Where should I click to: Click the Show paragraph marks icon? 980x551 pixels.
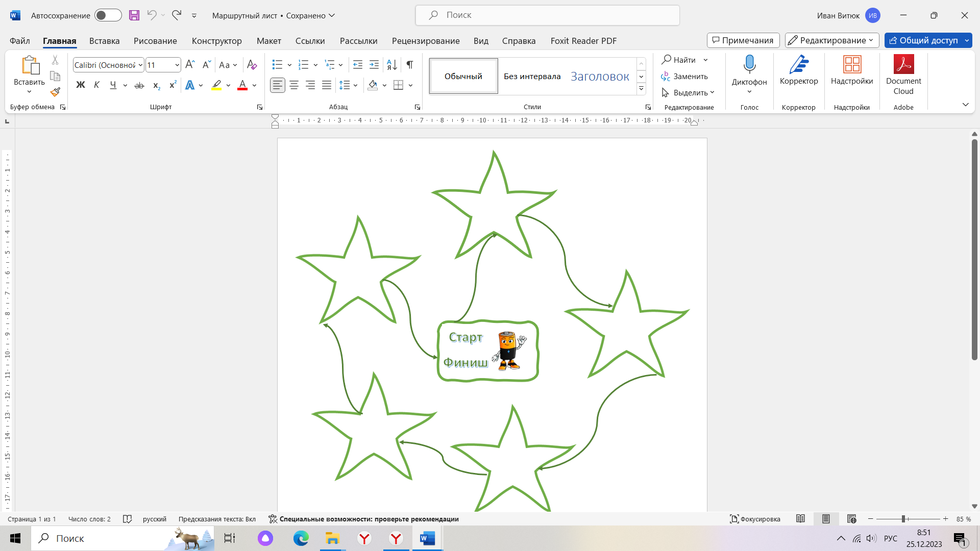409,65
